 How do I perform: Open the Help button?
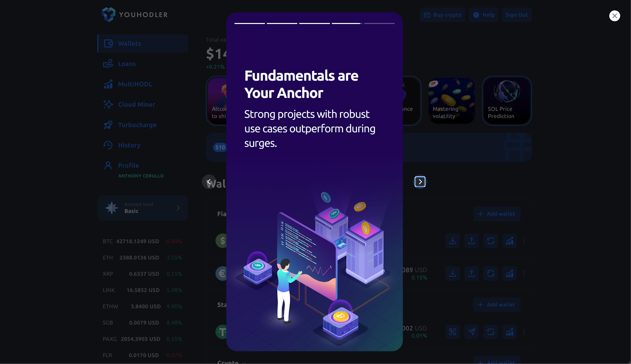point(484,15)
